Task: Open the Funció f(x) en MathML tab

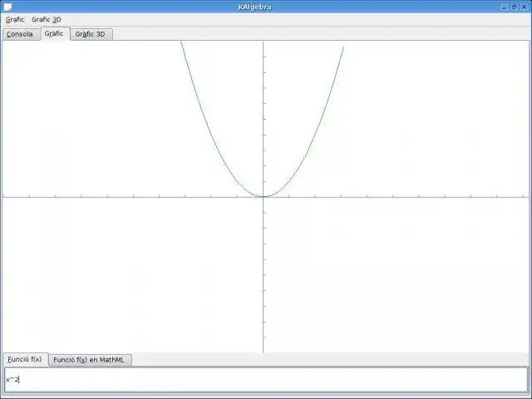Action: 89,360
